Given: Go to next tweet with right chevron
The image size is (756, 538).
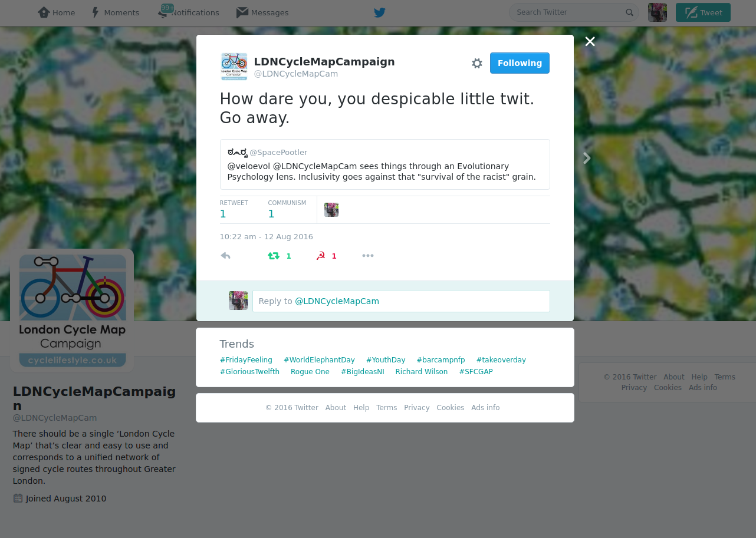Looking at the screenshot, I should (x=587, y=158).
